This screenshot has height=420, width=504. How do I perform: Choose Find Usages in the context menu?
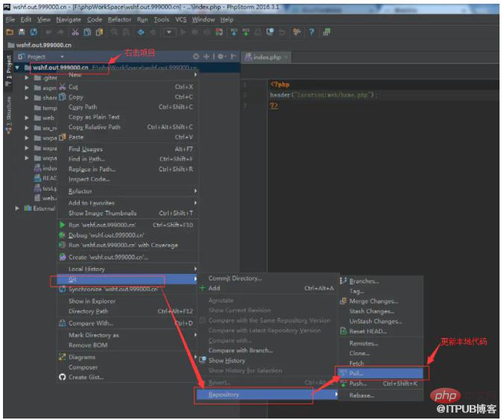127,150
